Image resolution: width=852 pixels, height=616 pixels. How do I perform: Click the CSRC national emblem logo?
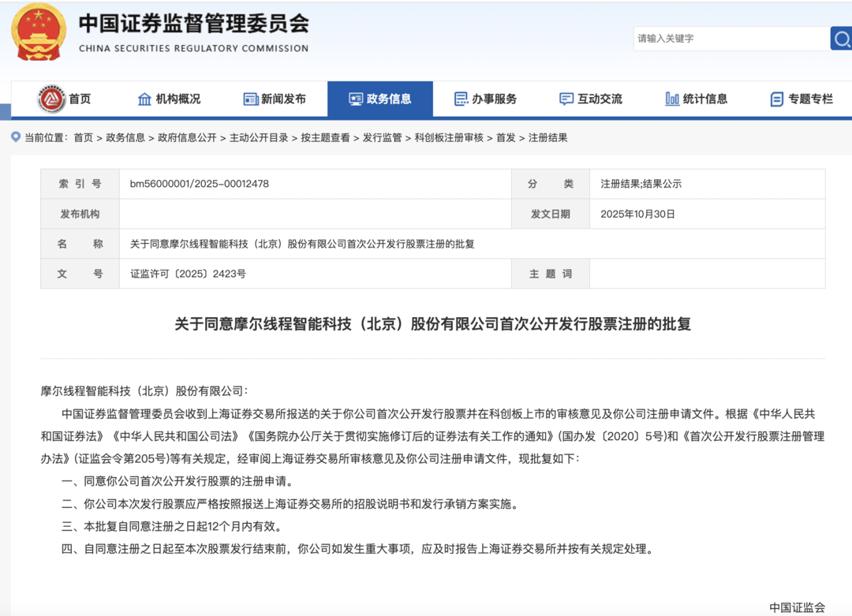39,32
